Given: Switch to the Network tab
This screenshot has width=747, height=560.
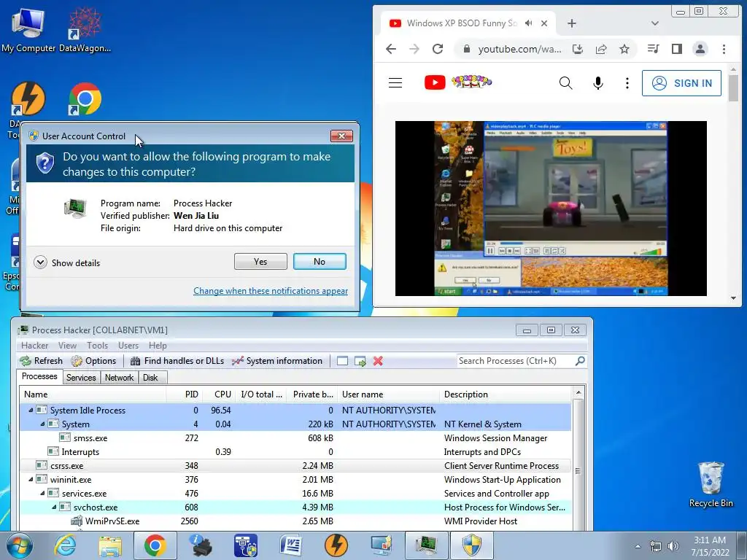Looking at the screenshot, I should point(119,378).
